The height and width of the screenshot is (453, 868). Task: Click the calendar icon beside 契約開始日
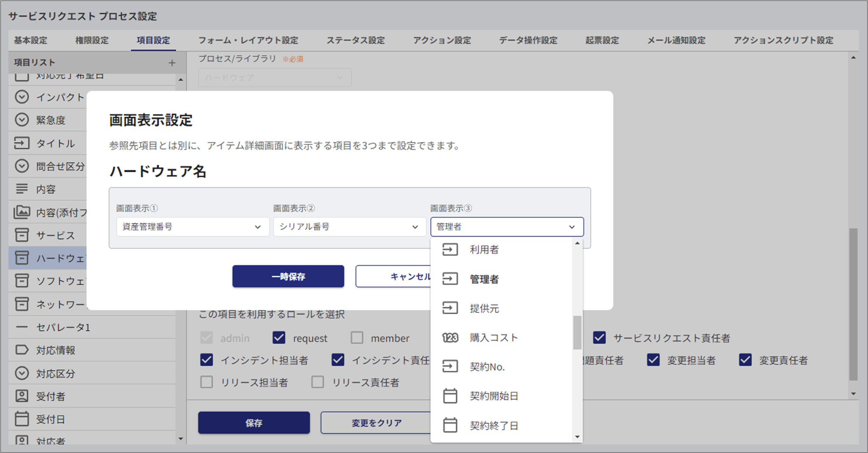coord(450,396)
